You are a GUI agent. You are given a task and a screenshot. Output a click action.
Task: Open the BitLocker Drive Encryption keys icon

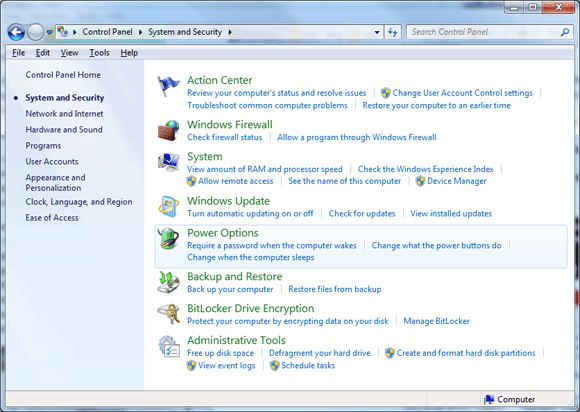click(168, 314)
